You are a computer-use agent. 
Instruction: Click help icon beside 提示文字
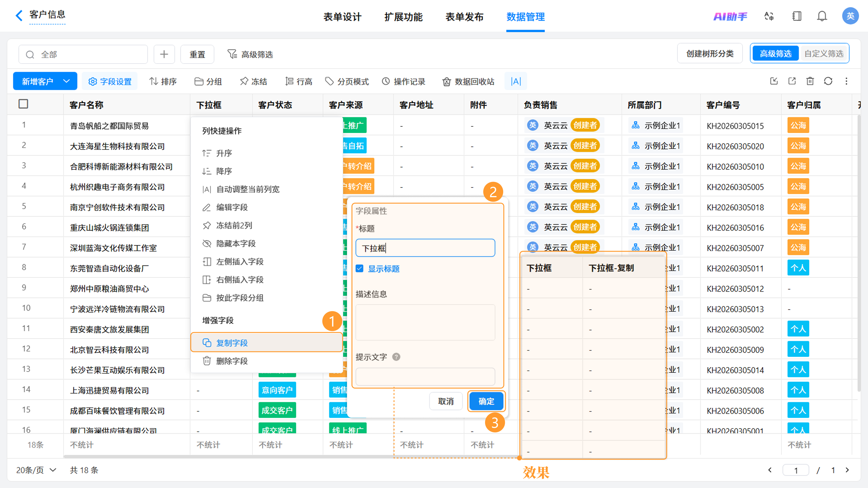(x=396, y=357)
